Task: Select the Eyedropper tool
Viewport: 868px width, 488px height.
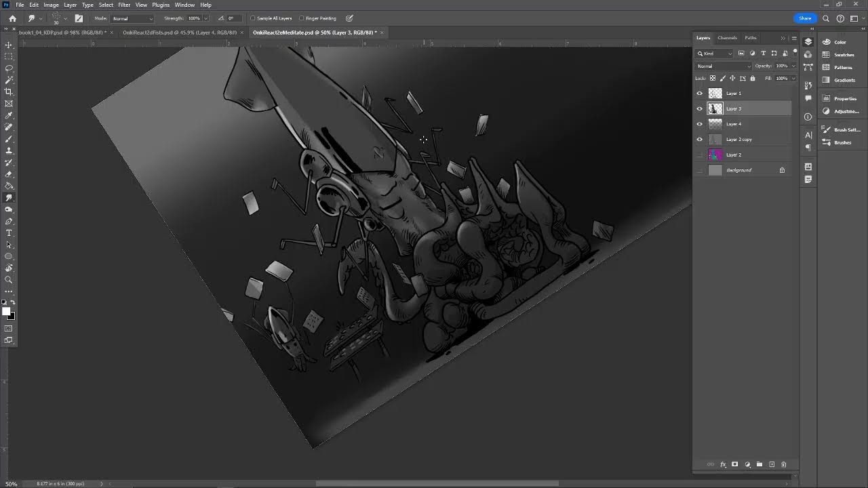Action: point(9,115)
